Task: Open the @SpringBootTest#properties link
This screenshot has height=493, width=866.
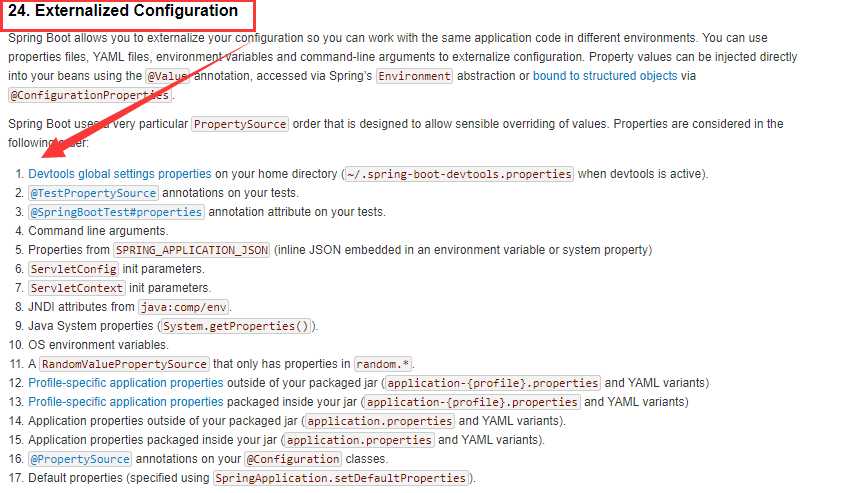Action: coord(116,212)
